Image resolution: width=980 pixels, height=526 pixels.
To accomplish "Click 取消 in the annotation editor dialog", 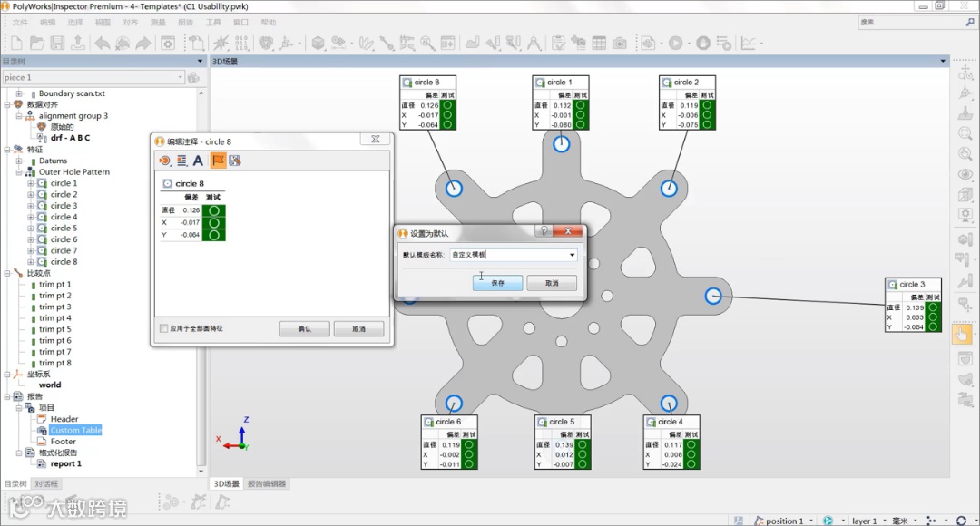I will (x=358, y=328).
